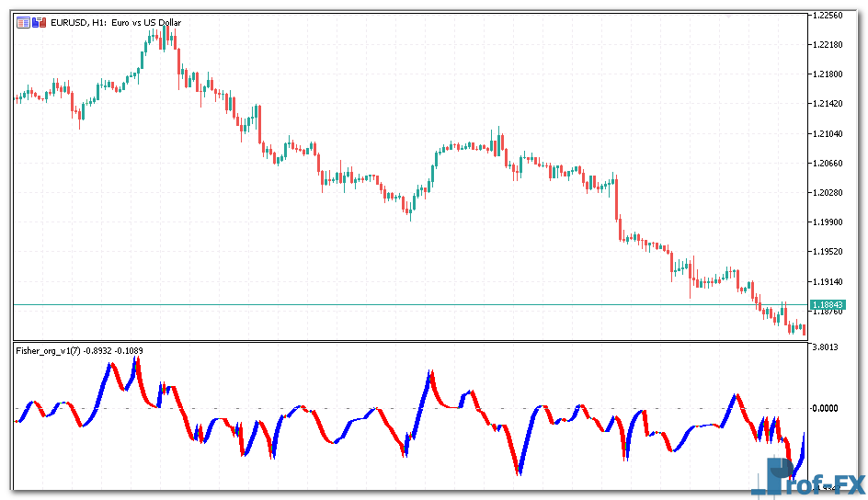Screen dimensions: 868x500
Task: Click the Fisher_org_v1(7) indicator label
Action: pyautogui.click(x=49, y=350)
